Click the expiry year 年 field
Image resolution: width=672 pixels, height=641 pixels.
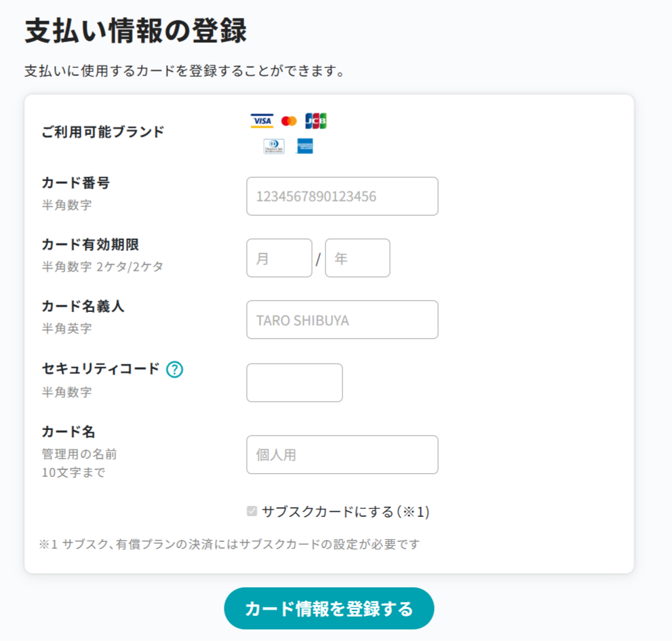coord(357,258)
